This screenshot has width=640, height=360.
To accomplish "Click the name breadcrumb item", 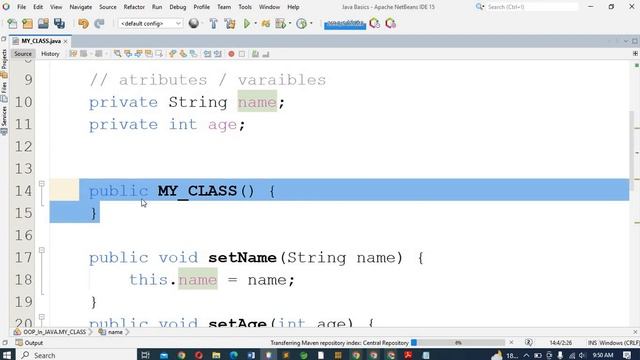I will pos(111,332).
